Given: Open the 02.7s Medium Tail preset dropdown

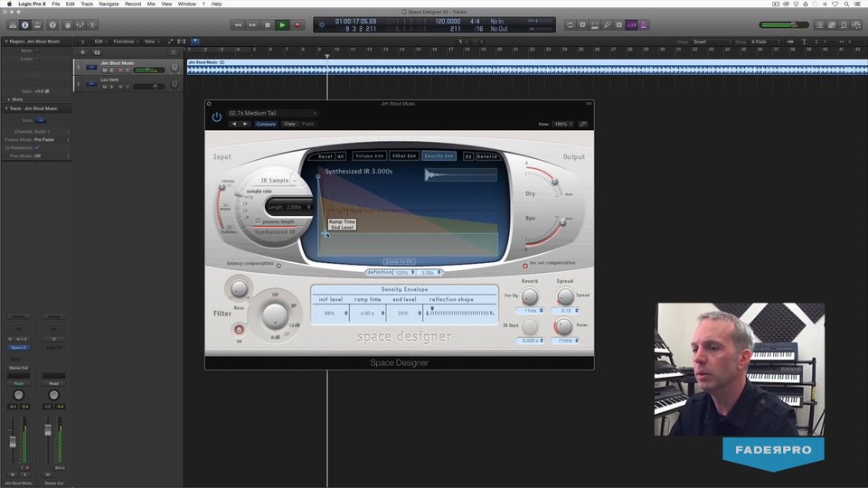Looking at the screenshot, I should point(272,113).
